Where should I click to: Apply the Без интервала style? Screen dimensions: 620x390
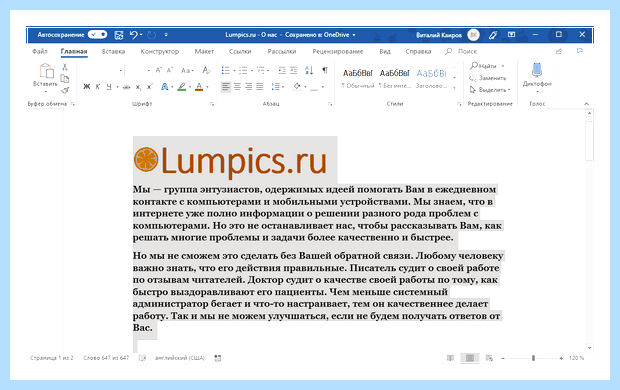tap(395, 78)
